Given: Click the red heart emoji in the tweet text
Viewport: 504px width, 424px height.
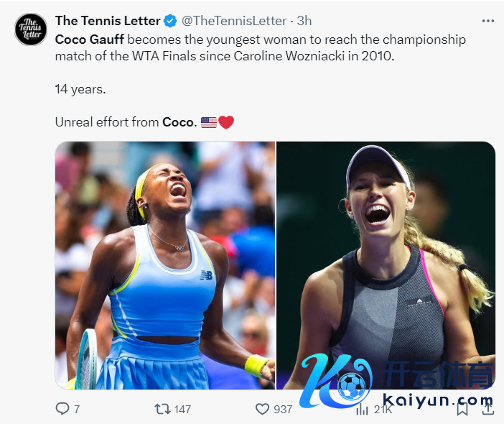Looking at the screenshot, I should [226, 122].
